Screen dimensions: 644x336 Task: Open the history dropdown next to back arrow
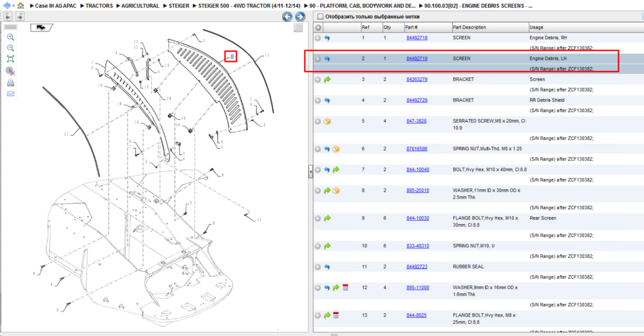[x=13, y=6]
